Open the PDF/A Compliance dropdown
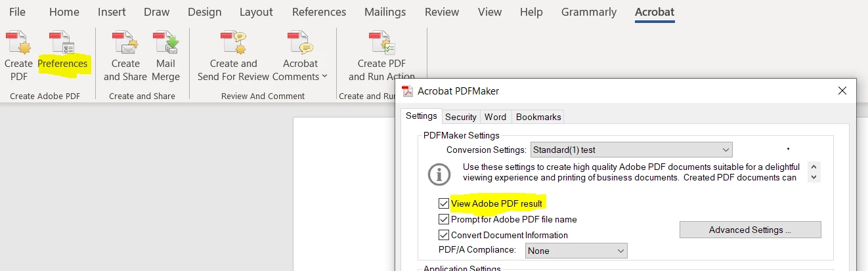Screen dimensions: 868x271 click(576, 251)
